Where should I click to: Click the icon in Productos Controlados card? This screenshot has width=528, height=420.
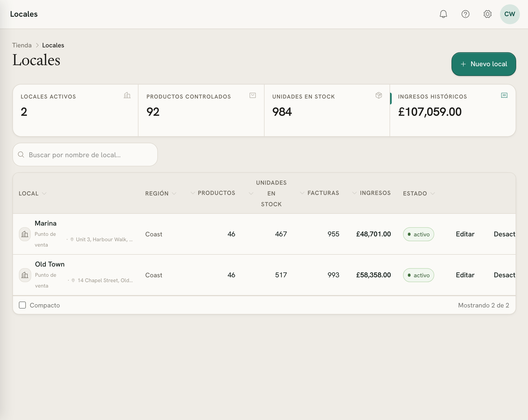point(253,95)
